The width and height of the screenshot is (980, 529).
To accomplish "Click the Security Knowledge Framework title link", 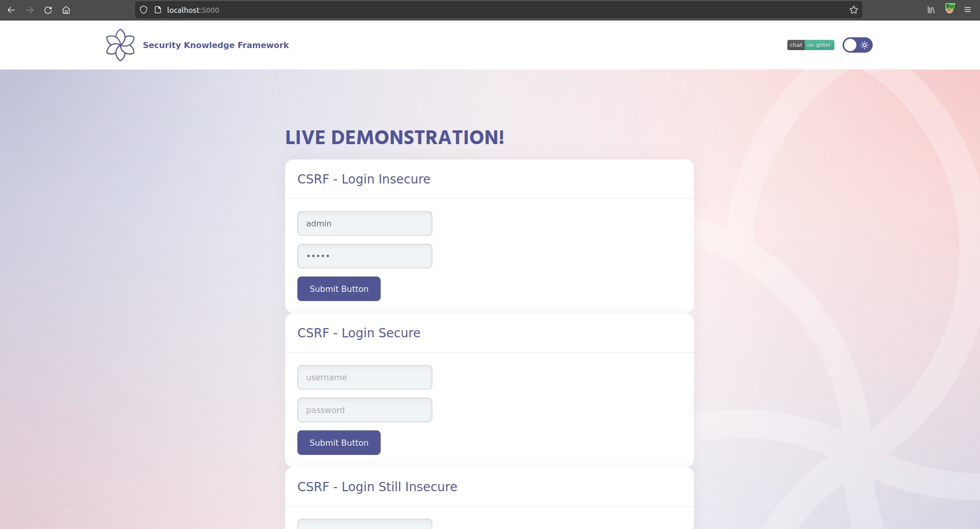I will (216, 45).
